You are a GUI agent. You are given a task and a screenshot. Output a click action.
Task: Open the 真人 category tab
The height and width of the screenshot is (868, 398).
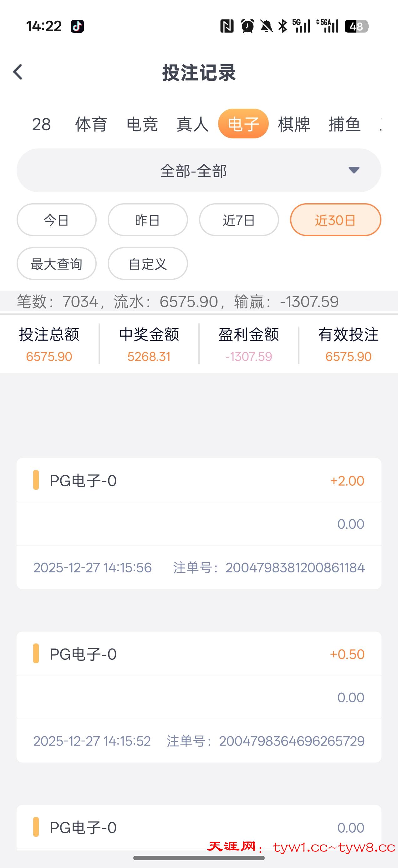pyautogui.click(x=193, y=124)
